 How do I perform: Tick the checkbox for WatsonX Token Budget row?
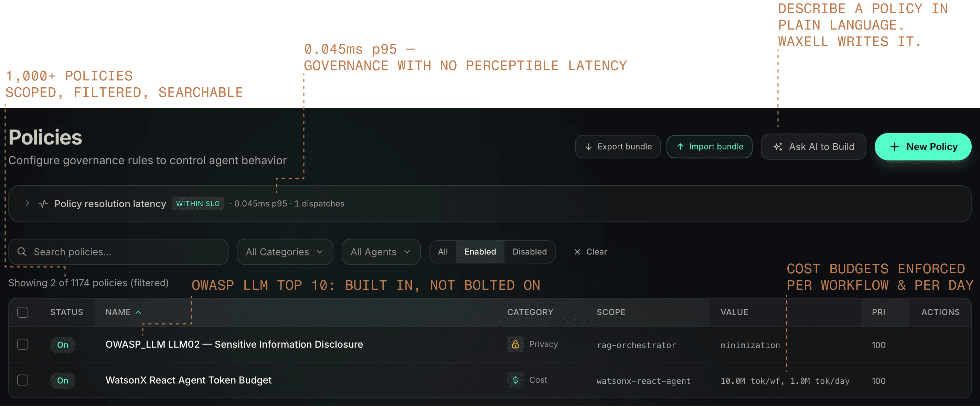click(x=23, y=380)
